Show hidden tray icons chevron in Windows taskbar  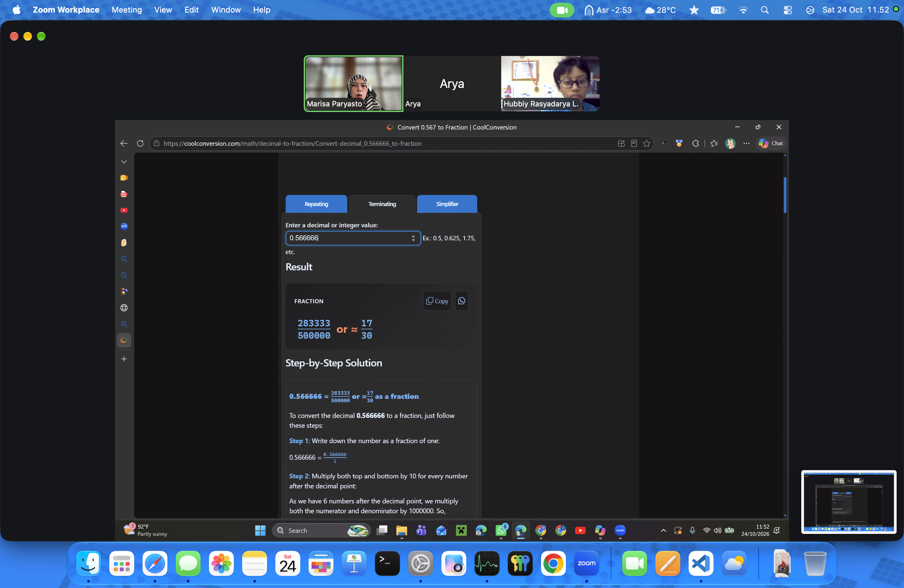pyautogui.click(x=663, y=530)
